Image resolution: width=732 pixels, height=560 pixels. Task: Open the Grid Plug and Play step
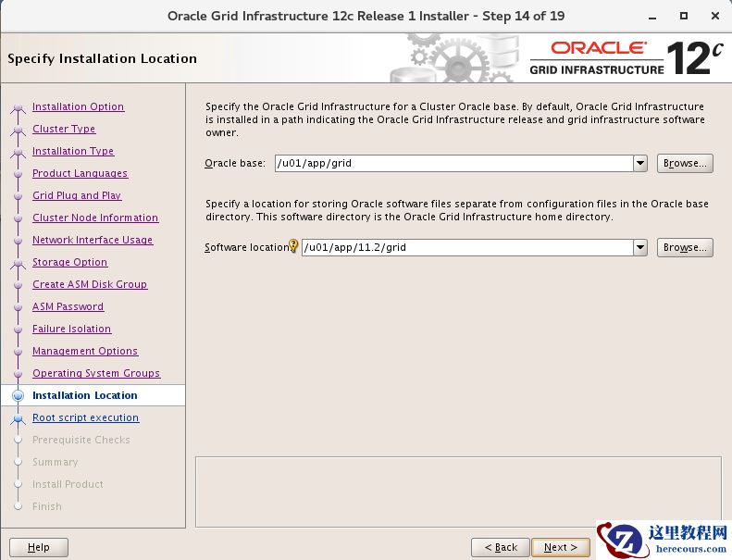tap(77, 195)
